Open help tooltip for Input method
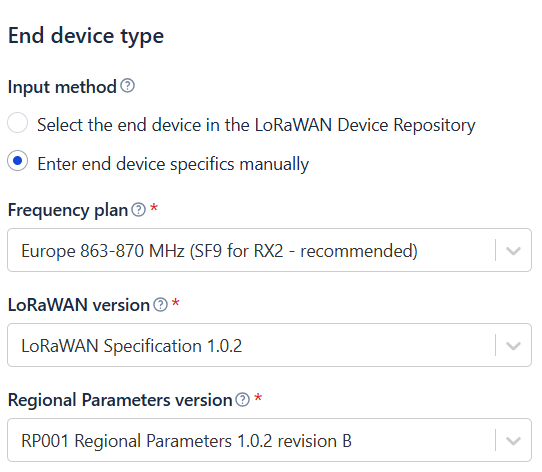The image size is (542, 472). [128, 86]
